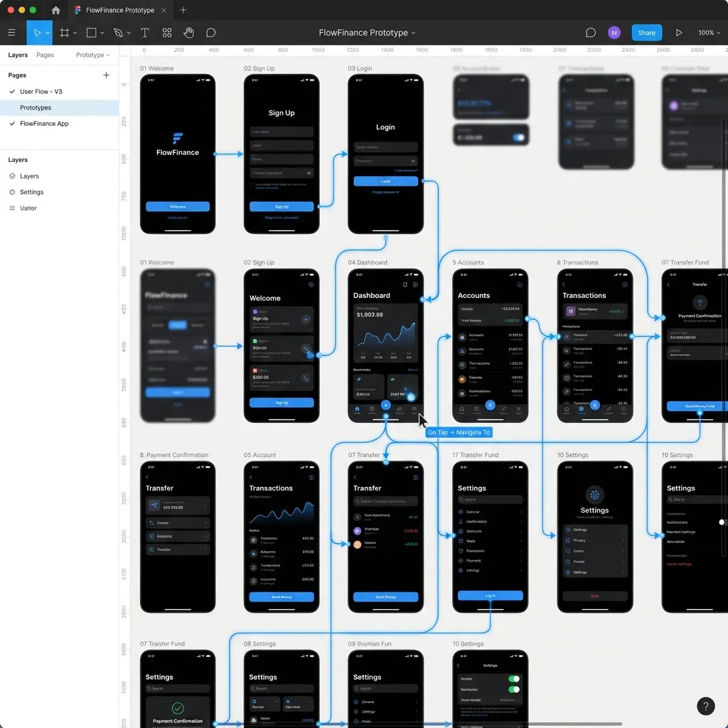
Task: Add a new page with the plus icon
Action: tap(107, 75)
